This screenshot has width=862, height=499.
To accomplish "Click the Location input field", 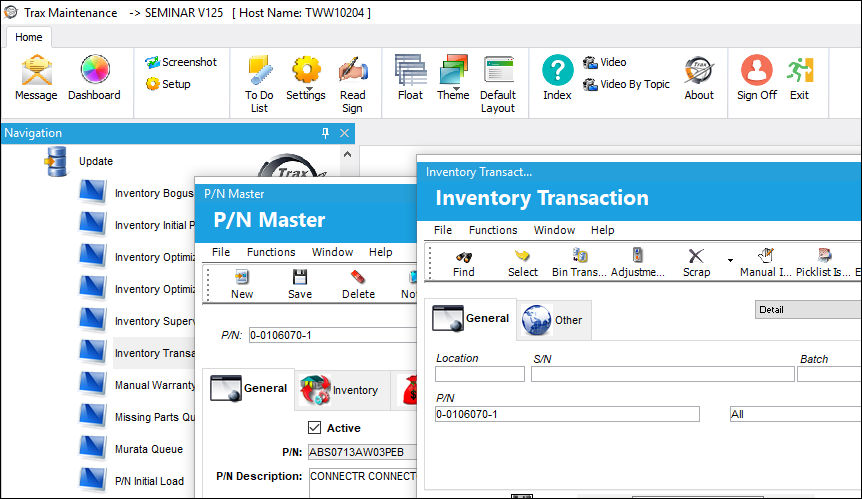I will 480,374.
